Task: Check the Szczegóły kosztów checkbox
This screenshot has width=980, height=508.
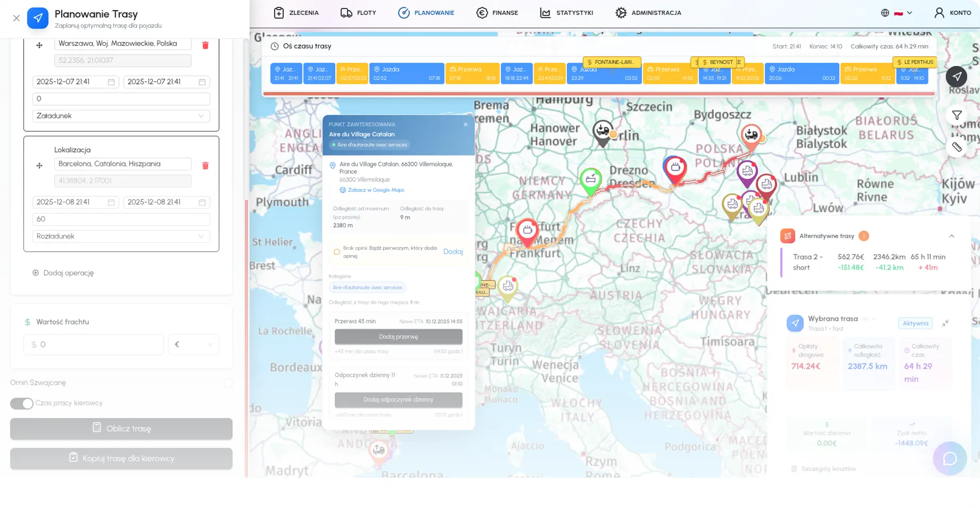Action: [x=794, y=469]
